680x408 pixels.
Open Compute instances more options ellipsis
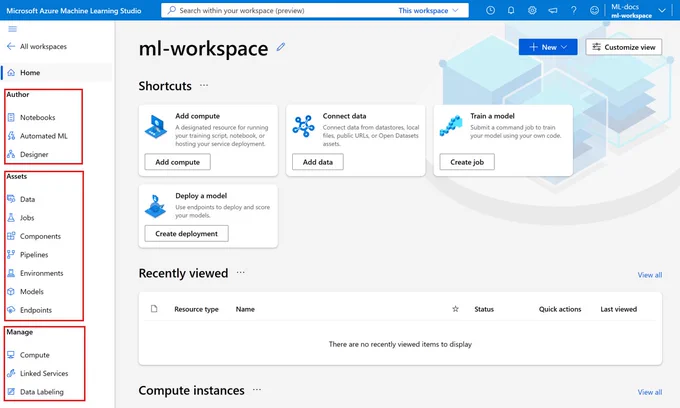pyautogui.click(x=257, y=390)
